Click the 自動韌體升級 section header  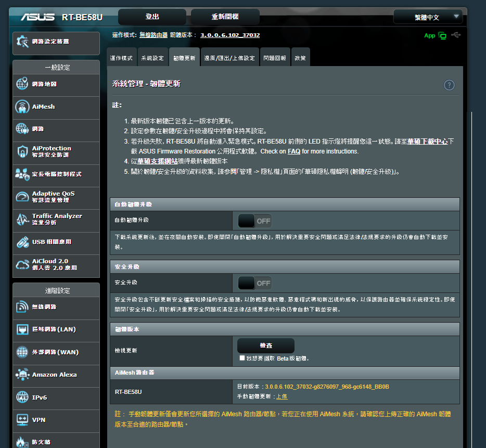[x=285, y=204]
